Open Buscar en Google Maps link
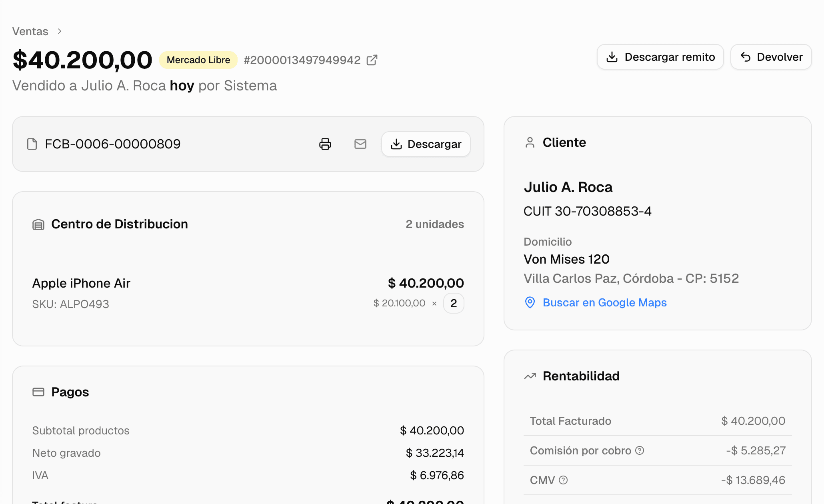The width and height of the screenshot is (824, 504). tap(604, 303)
